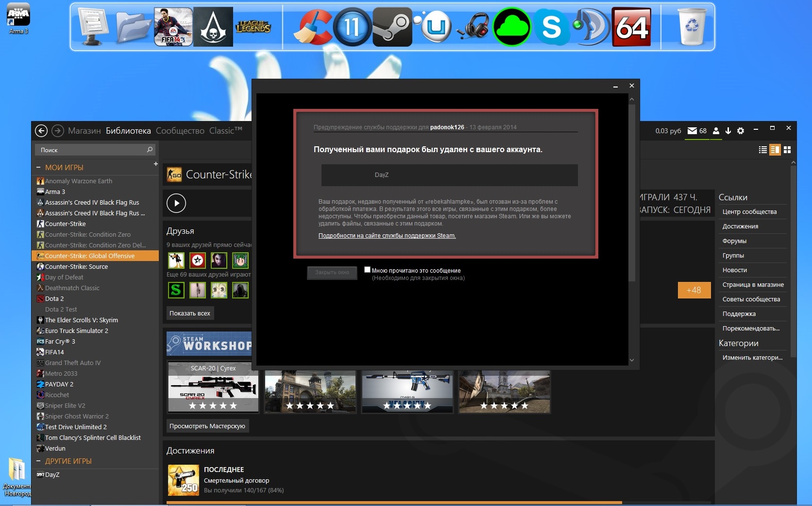
Task: Open the Достижения link in Ссылки
Action: tap(740, 227)
